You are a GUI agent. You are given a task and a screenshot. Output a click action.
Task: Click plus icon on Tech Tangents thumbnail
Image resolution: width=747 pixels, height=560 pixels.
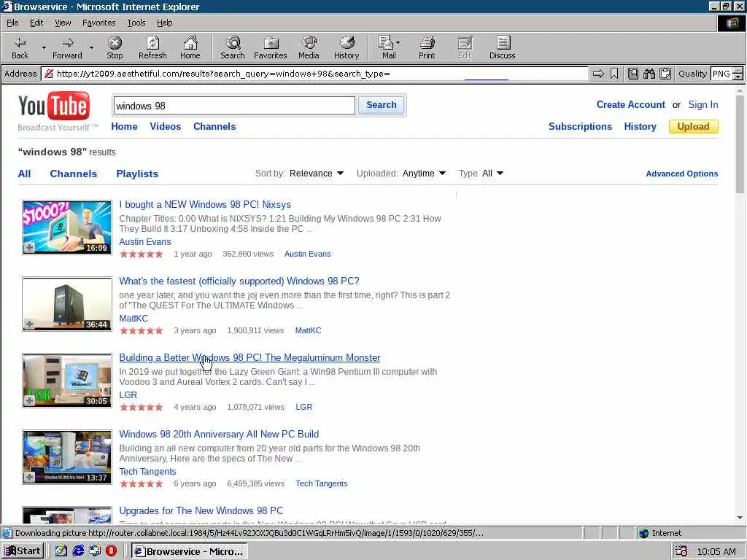point(29,477)
